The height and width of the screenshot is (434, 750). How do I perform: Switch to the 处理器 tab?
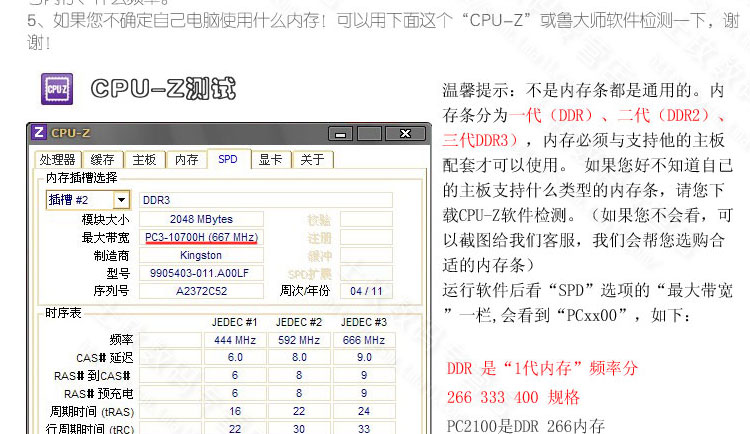(58, 160)
